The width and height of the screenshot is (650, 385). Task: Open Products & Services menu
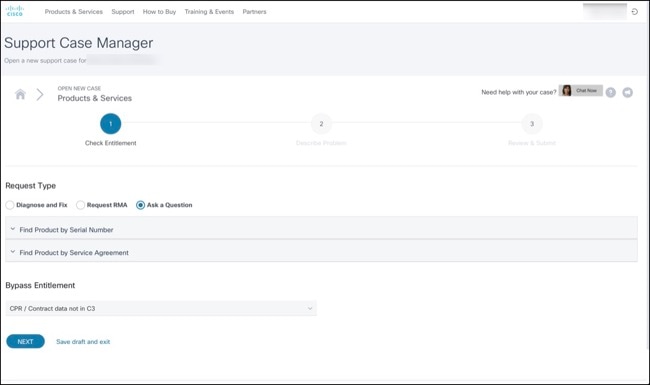coord(74,12)
